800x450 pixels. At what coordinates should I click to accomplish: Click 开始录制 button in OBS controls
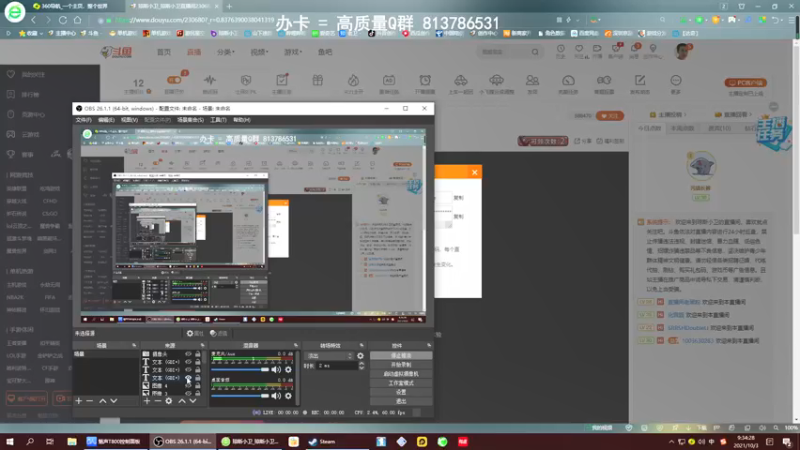(401, 365)
